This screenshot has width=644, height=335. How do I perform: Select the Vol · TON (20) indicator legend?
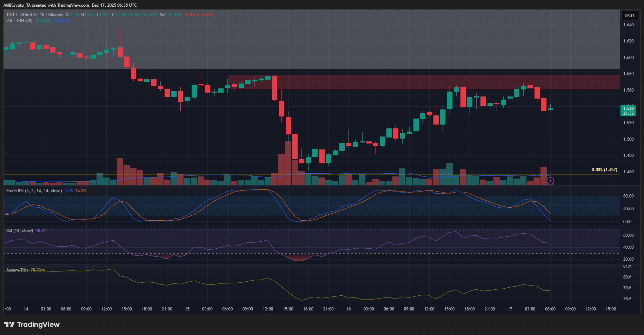19,21
